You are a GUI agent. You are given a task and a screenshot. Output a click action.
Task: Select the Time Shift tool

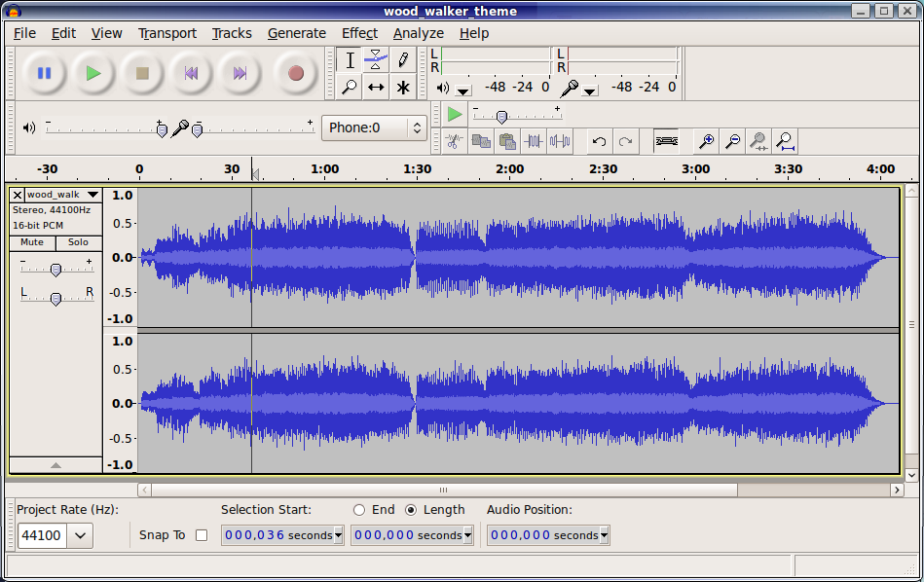[376, 88]
